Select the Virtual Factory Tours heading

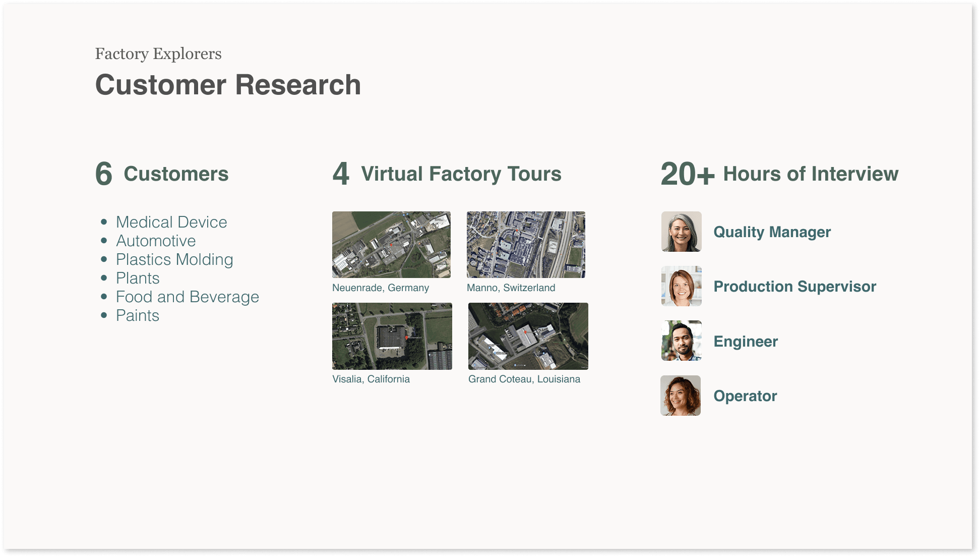[x=461, y=174]
